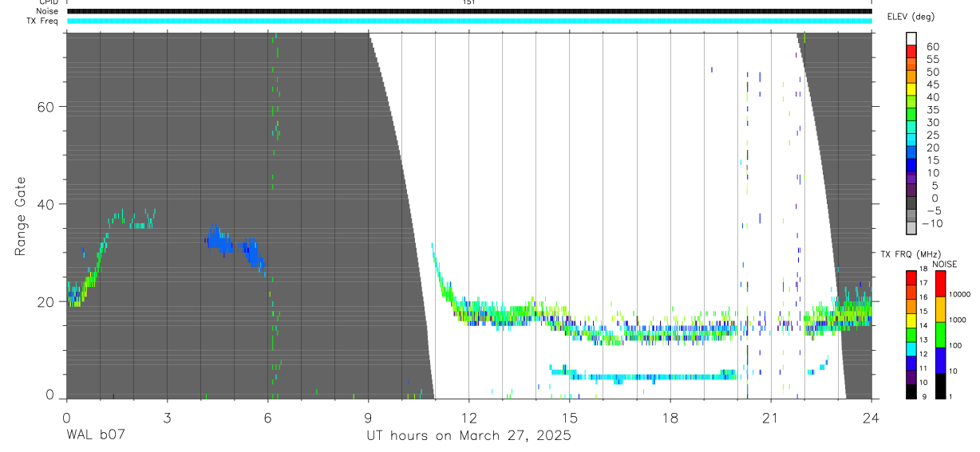
Task: Click hour tick label '12' on time axis
Action: (469, 418)
